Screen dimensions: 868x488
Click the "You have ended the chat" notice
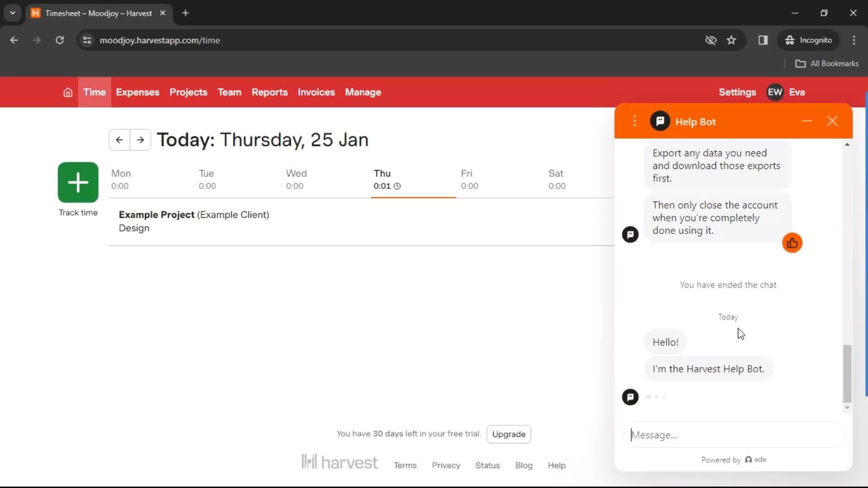(728, 285)
